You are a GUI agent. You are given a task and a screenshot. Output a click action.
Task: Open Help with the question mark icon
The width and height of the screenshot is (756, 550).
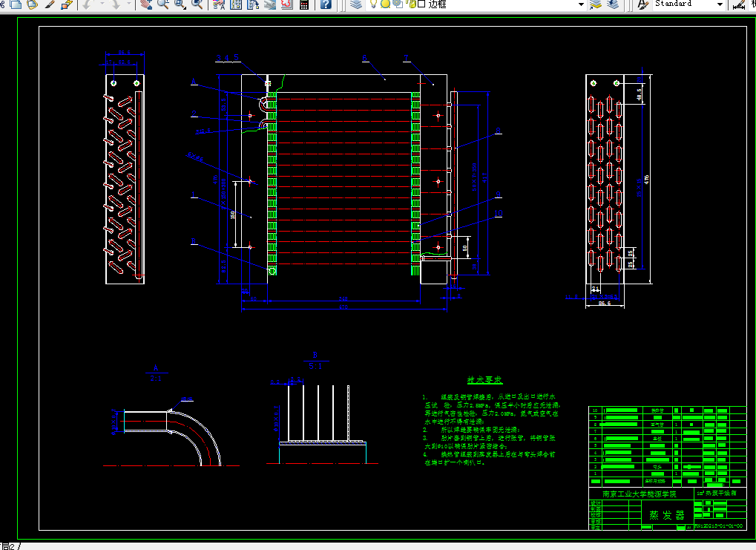pyautogui.click(x=326, y=4)
